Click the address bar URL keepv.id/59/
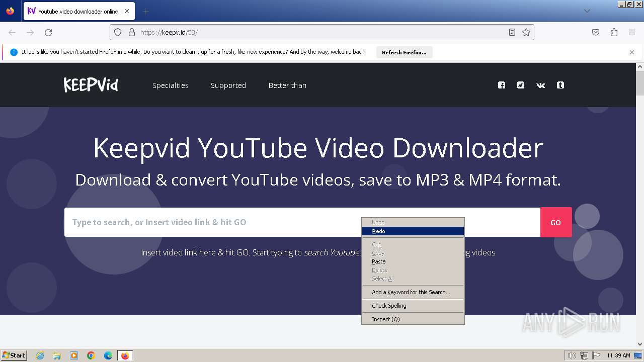 pyautogui.click(x=169, y=32)
